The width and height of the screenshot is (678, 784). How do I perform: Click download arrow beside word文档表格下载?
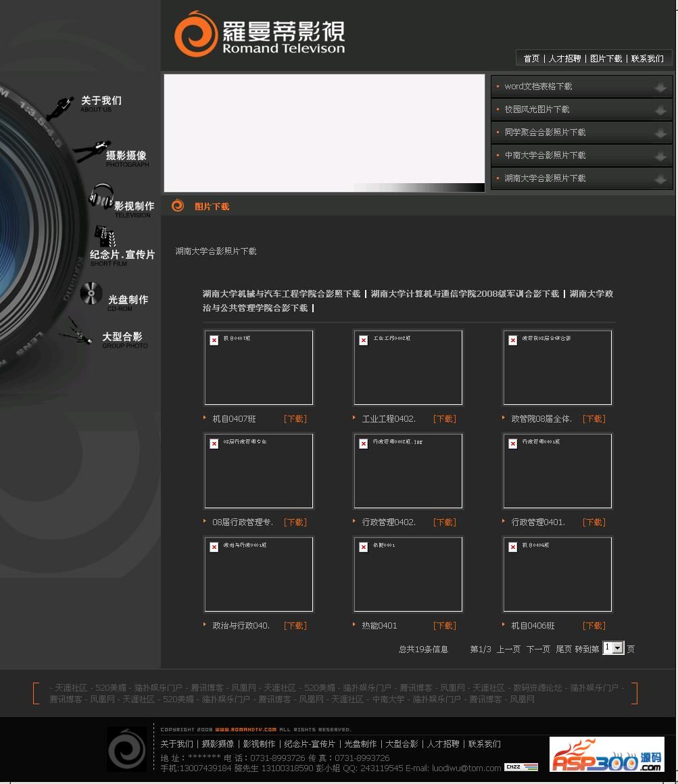[660, 87]
